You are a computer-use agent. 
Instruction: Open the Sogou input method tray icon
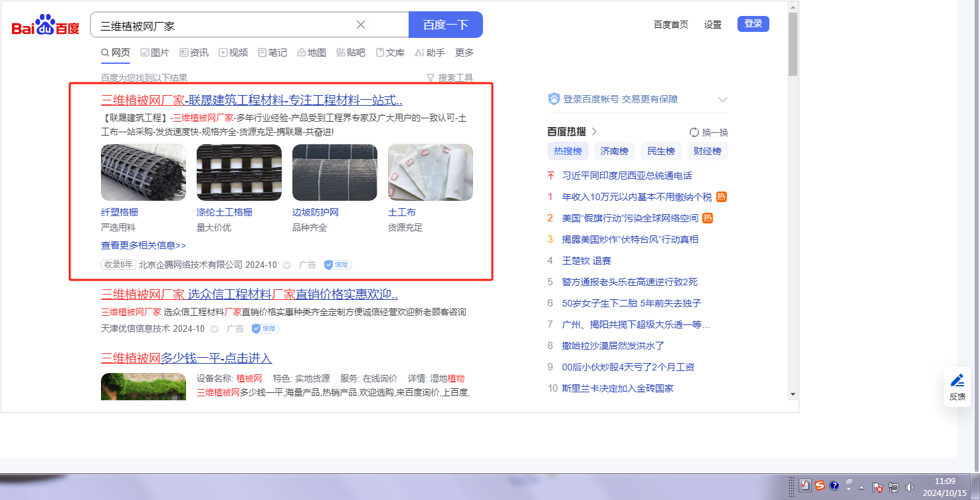(820, 485)
